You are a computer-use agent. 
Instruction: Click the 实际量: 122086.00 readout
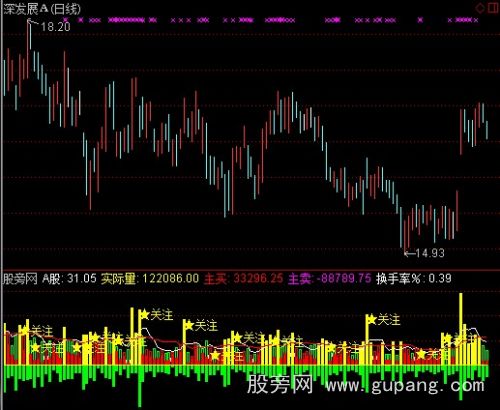(x=150, y=278)
